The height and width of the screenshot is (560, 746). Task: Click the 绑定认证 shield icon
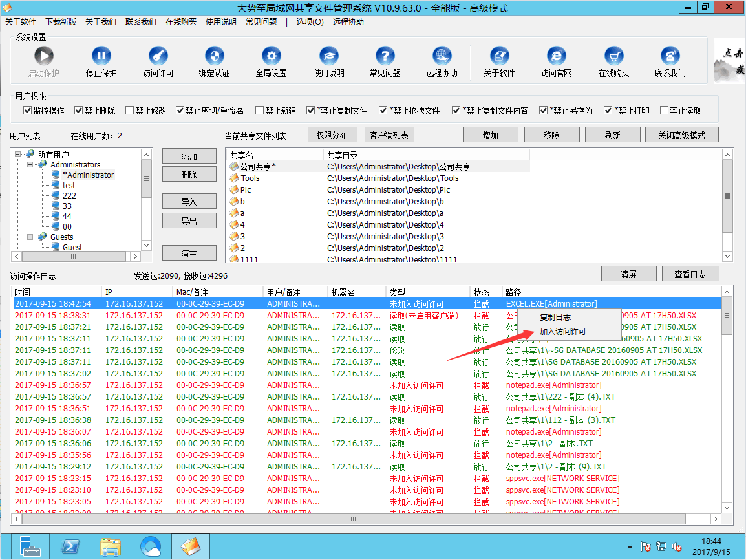(214, 56)
